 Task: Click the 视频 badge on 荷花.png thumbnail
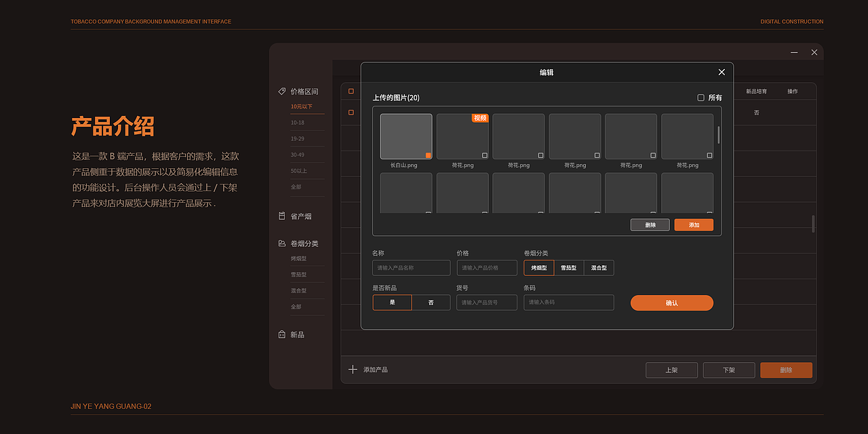481,118
